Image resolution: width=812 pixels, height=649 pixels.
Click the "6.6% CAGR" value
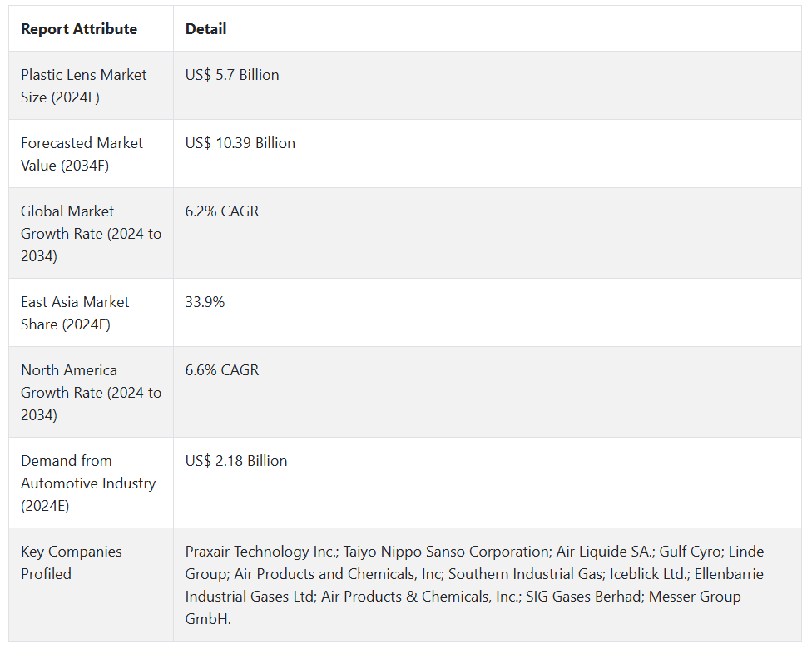tap(222, 370)
